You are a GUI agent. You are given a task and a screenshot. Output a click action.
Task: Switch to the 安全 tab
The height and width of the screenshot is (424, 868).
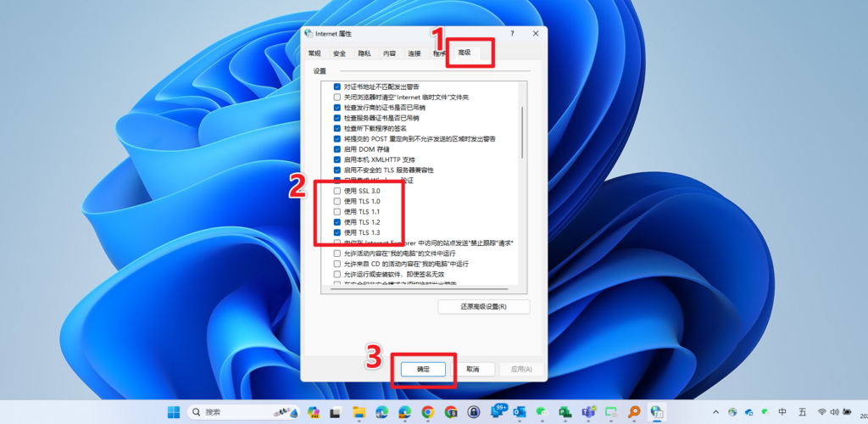click(x=339, y=53)
